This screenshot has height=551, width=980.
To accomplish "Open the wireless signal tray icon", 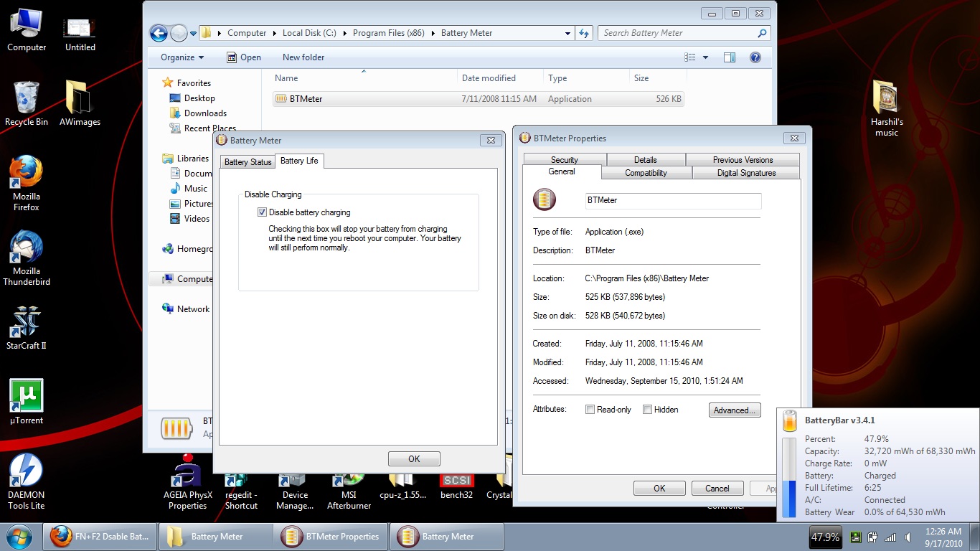I will click(890, 537).
